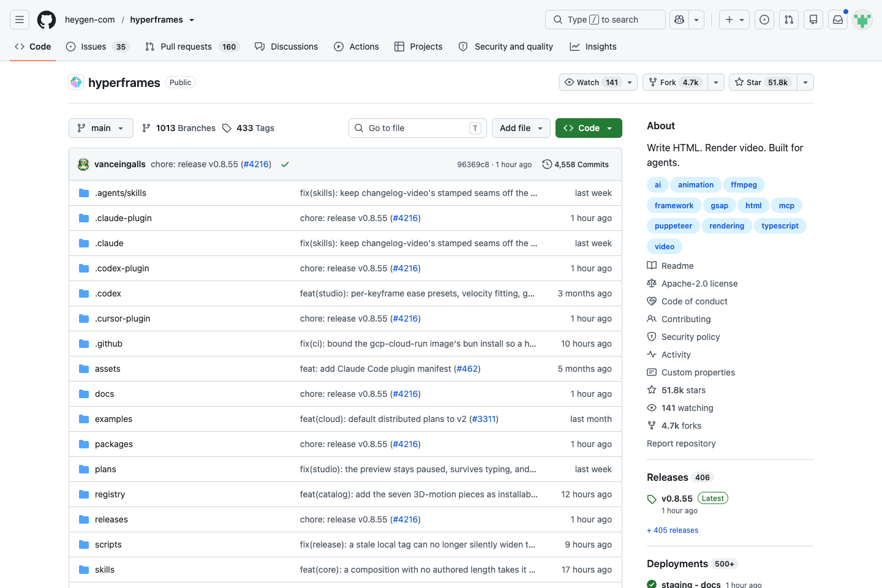Screen dimensions: 882x588
Task: View the commit status green checkmark
Action: coord(285,164)
